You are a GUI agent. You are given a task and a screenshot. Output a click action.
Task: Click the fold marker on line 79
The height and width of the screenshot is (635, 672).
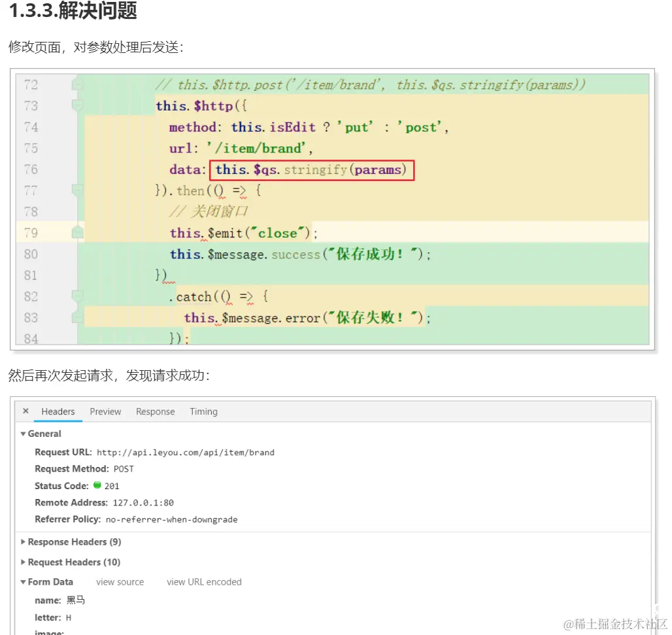pos(78,232)
